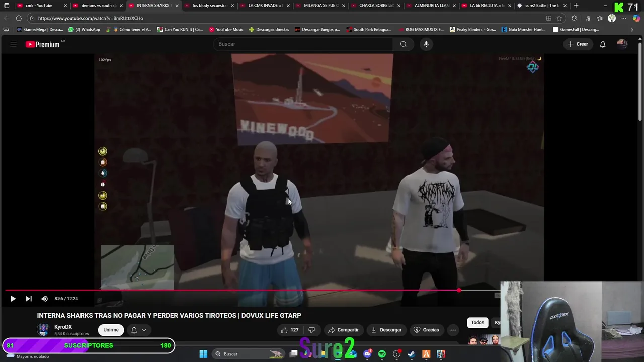Click the Compartir share button
This screenshot has height=362, width=644.
[343, 330]
